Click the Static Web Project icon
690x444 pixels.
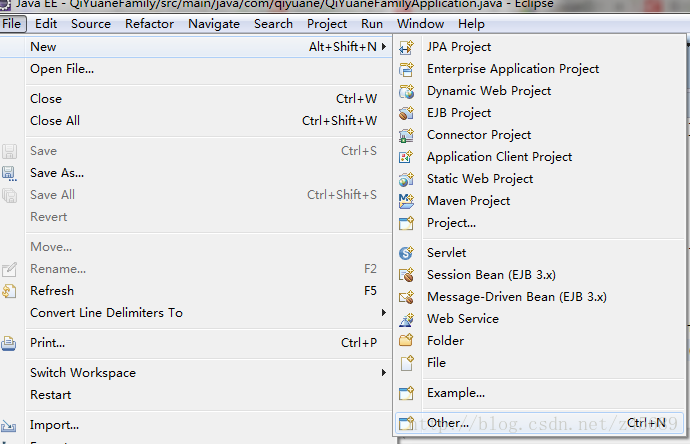click(x=406, y=179)
